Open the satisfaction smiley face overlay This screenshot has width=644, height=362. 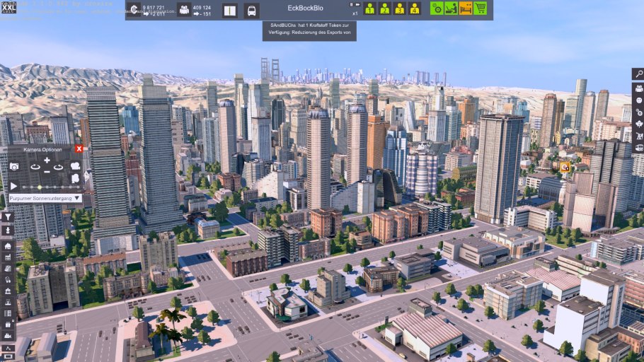coord(638,100)
